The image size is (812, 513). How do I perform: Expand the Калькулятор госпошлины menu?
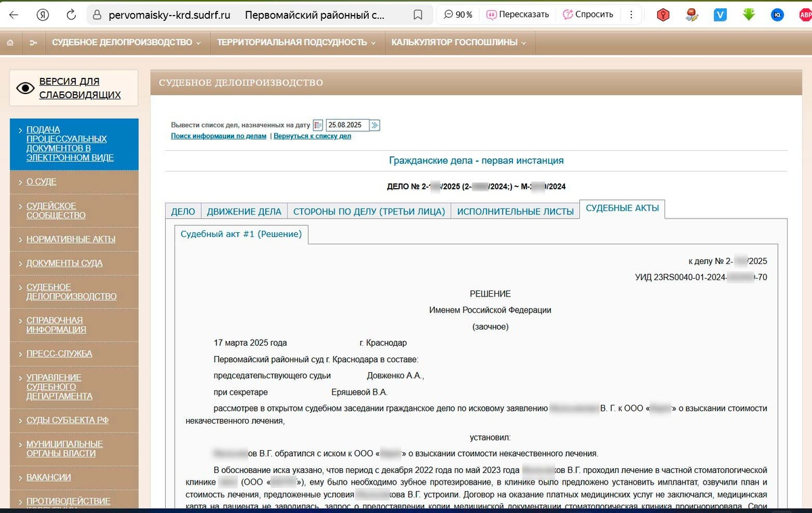point(459,43)
